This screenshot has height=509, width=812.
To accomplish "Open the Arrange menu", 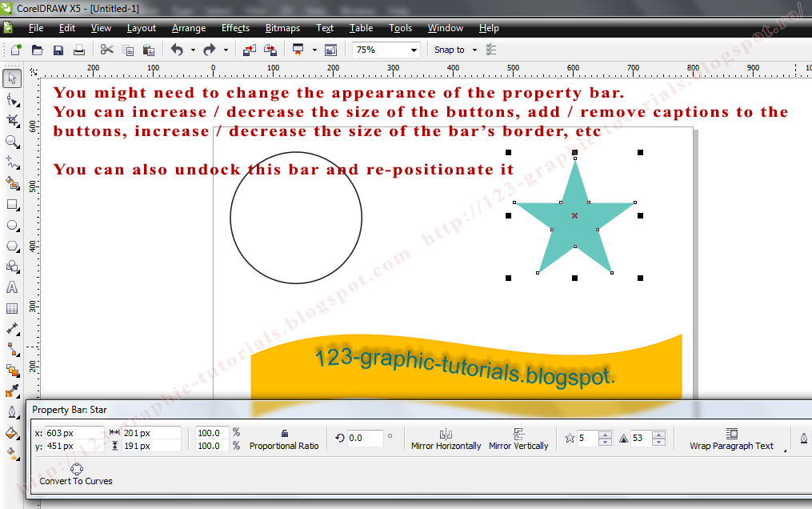I will tap(188, 28).
